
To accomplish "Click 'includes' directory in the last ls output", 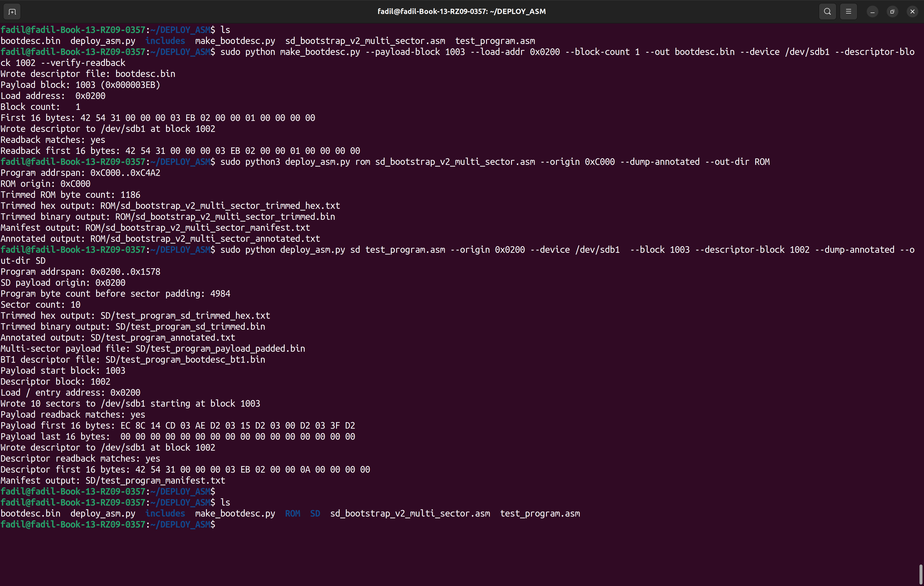I will 165,514.
